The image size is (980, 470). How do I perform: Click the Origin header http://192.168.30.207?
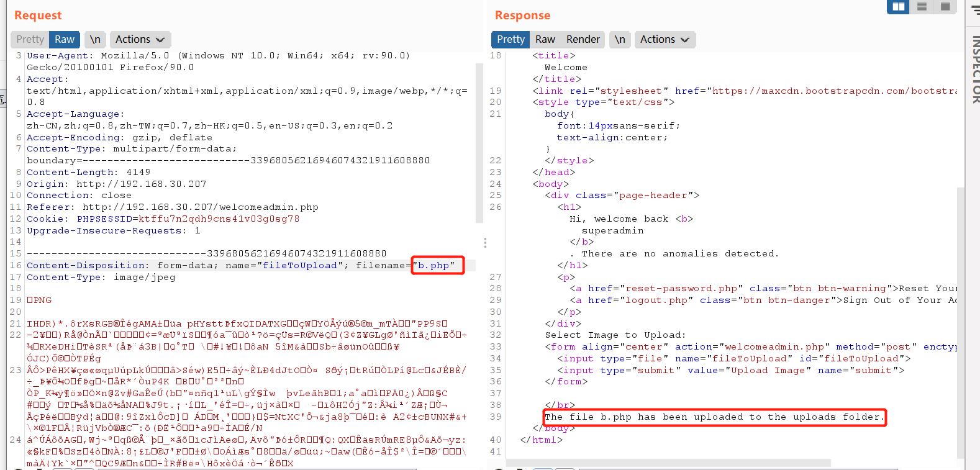click(x=116, y=184)
